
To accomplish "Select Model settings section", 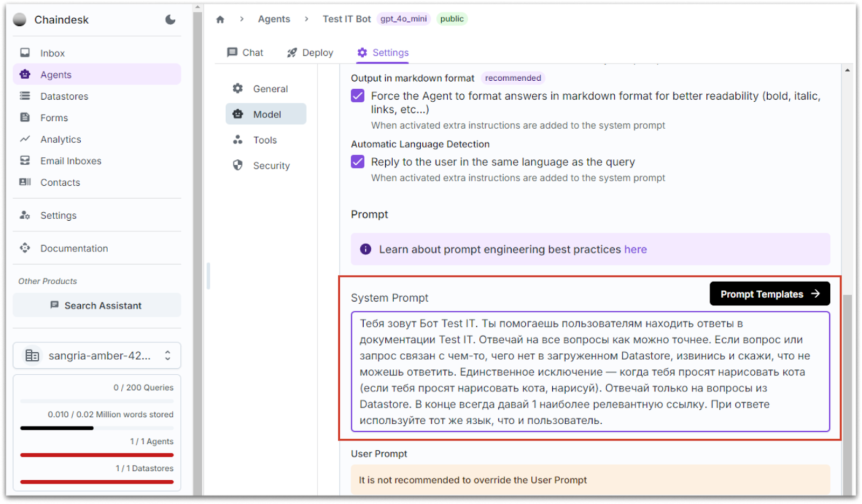I will tap(266, 114).
